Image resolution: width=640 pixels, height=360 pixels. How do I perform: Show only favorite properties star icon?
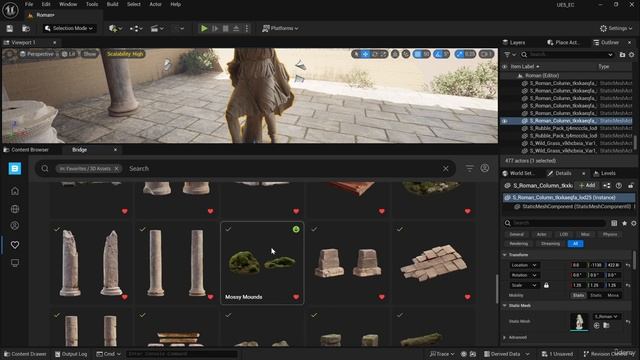624,223
